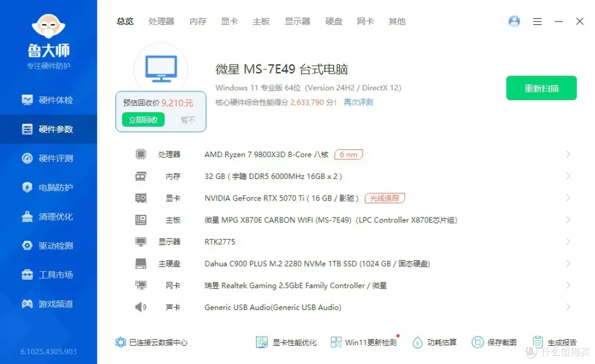Open Win11更新检测 update check

coord(364,343)
